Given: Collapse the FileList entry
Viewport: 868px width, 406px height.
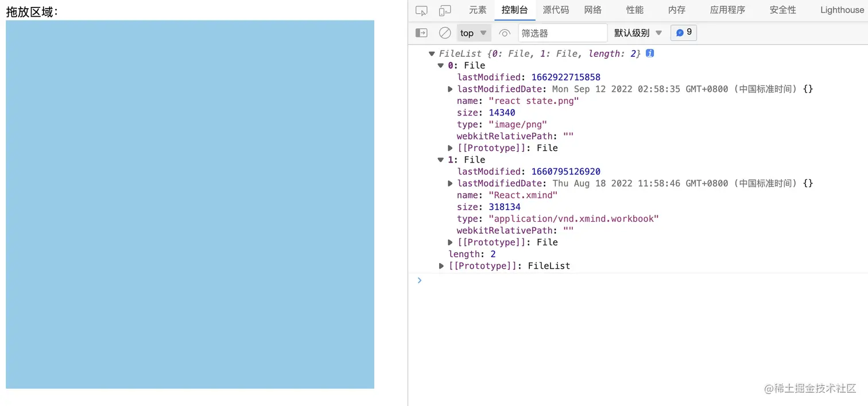Looking at the screenshot, I should pyautogui.click(x=431, y=53).
